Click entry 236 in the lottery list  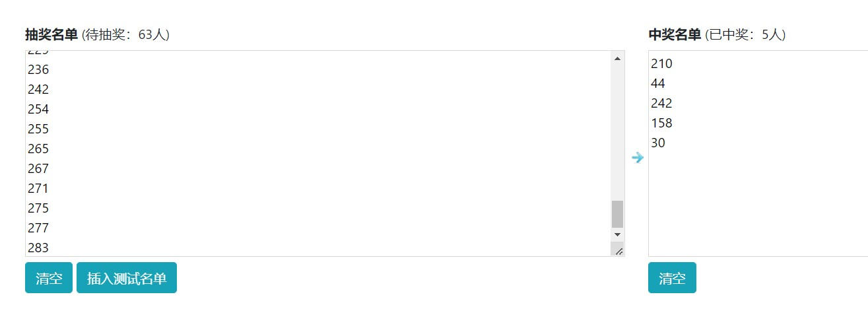click(x=38, y=69)
